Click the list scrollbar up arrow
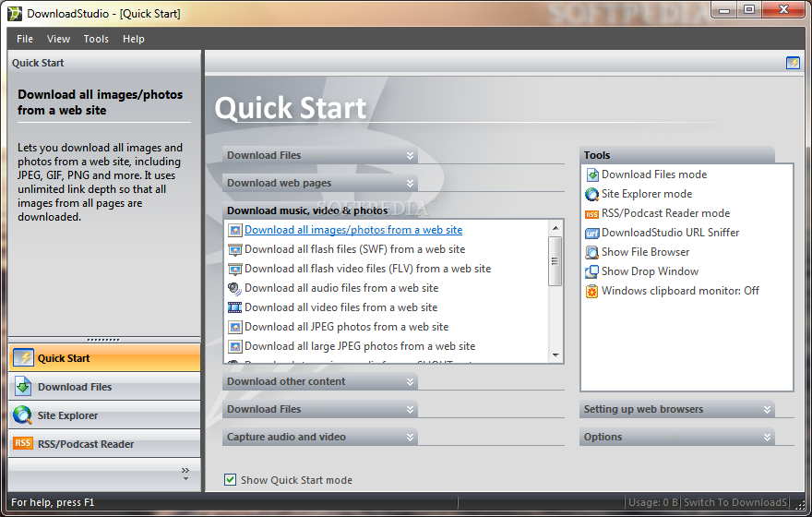The height and width of the screenshot is (517, 812). (x=555, y=228)
